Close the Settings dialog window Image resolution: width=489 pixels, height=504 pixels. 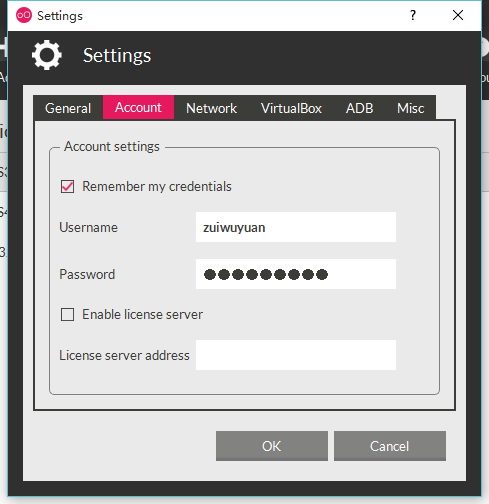click(x=458, y=15)
